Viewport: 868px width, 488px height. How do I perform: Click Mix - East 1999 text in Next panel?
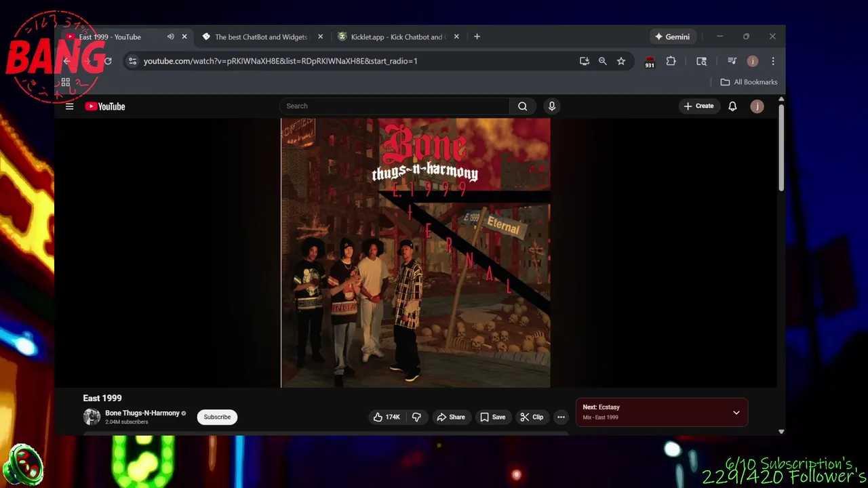[600, 418]
